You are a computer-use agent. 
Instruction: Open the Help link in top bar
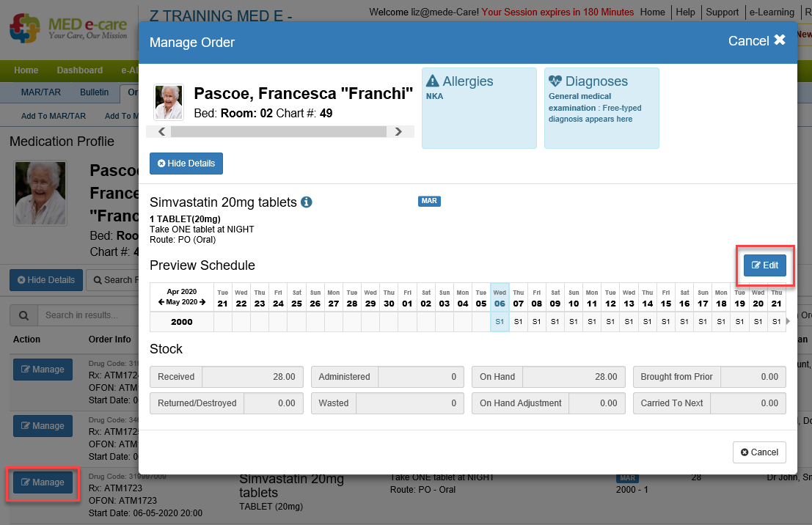pyautogui.click(x=685, y=12)
